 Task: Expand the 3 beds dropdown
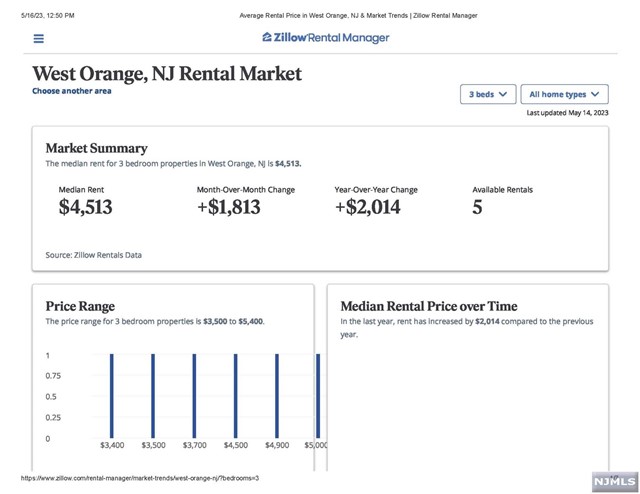(x=488, y=94)
